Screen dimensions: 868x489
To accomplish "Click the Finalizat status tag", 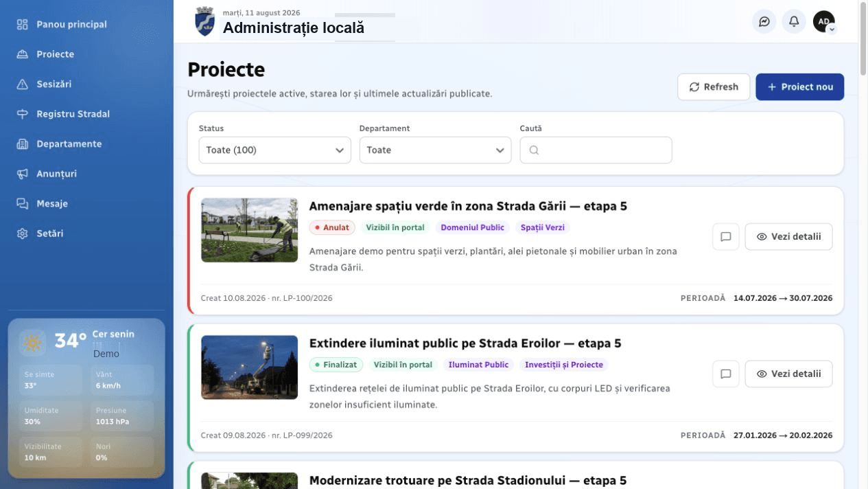I will (x=336, y=365).
